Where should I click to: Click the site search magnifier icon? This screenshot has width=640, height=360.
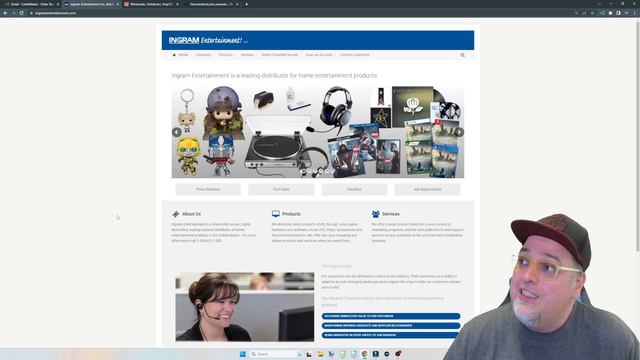pos(462,55)
